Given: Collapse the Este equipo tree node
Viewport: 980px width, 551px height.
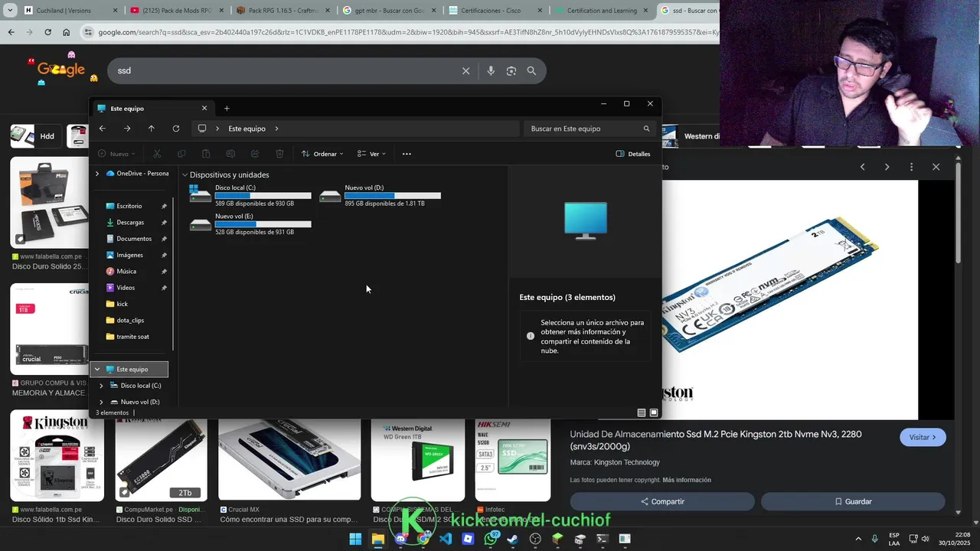Looking at the screenshot, I should click(x=97, y=369).
